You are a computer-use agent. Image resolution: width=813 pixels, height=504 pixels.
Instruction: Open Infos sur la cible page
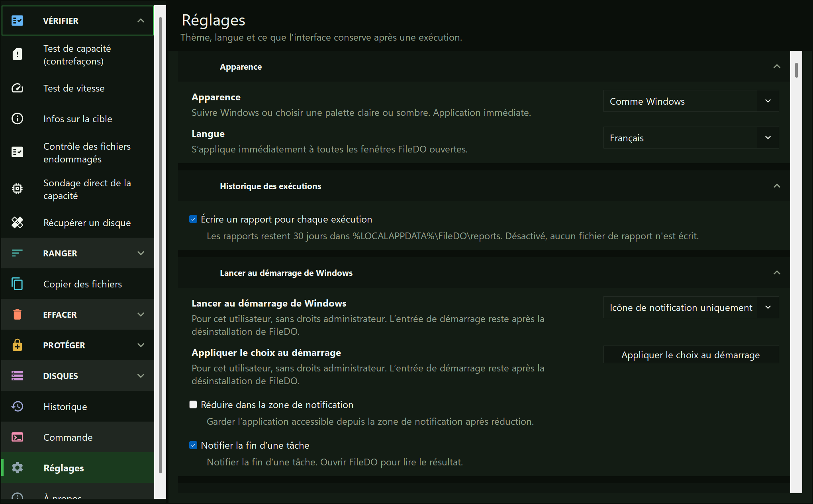[78, 119]
